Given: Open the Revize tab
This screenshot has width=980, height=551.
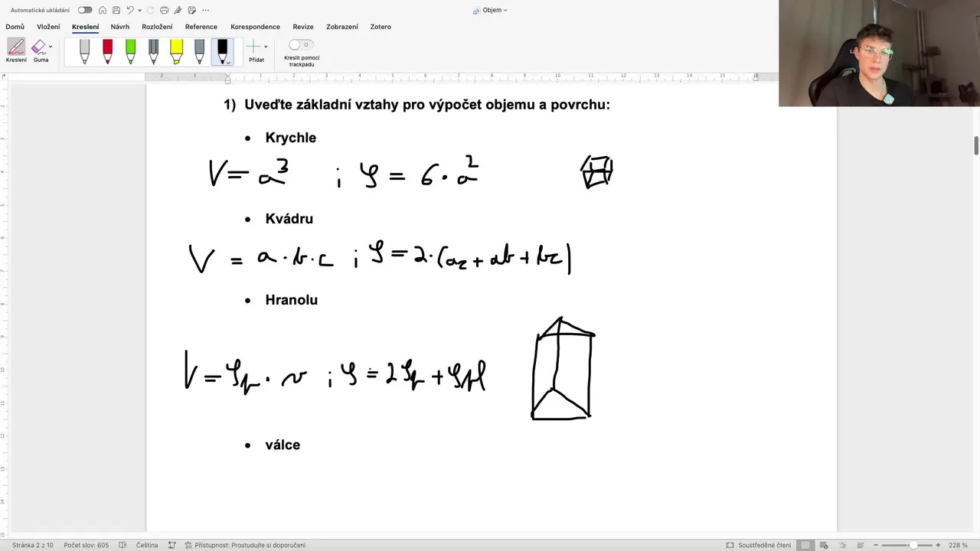Looking at the screenshot, I should (x=303, y=27).
